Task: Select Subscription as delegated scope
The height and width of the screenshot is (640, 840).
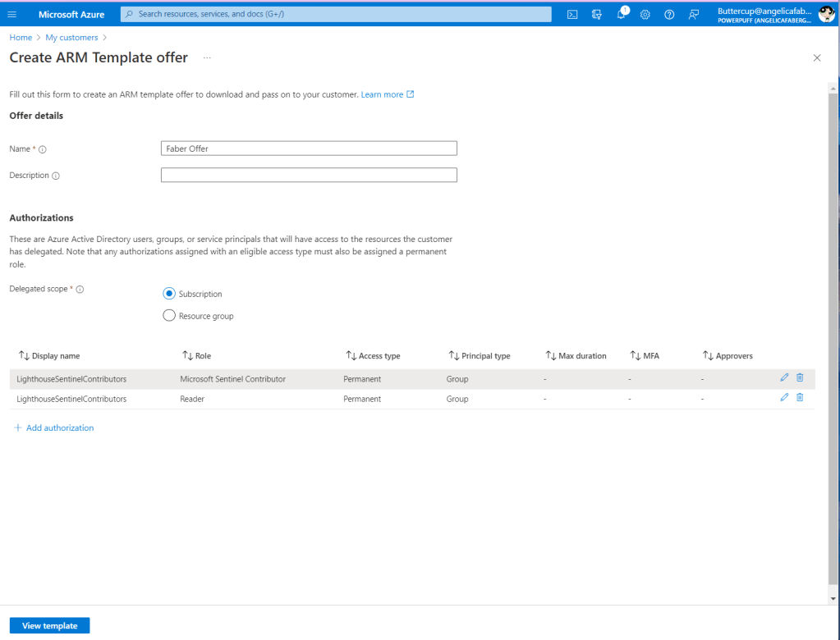Action: tap(169, 294)
